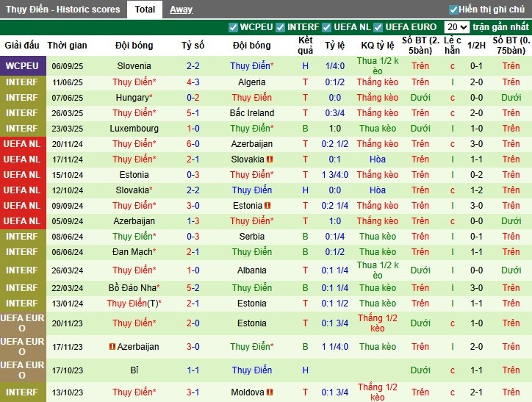Open the recent matches count dropdown
The image size is (532, 402).
click(x=457, y=27)
